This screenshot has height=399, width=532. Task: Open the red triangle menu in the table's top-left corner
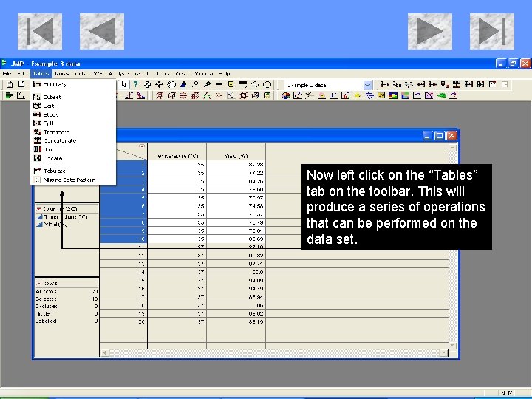(142, 146)
